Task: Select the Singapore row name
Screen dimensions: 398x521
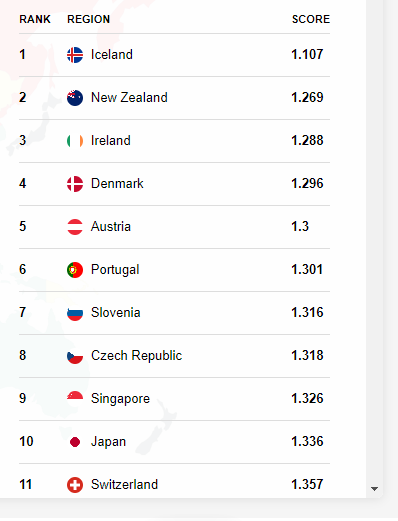Action: point(120,399)
